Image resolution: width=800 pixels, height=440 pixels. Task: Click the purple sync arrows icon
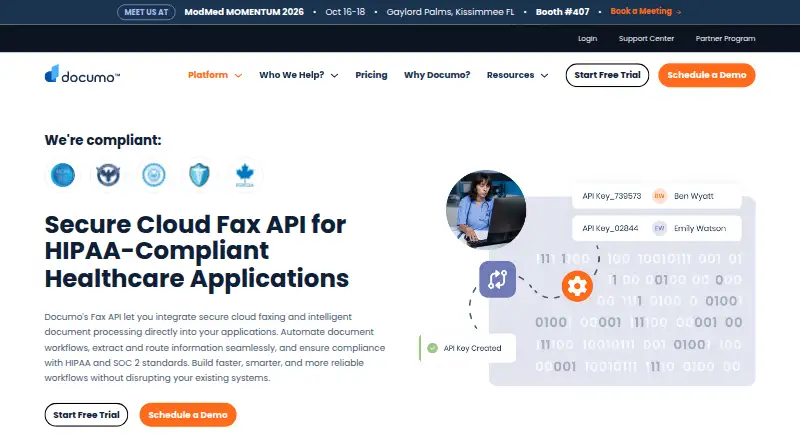tap(497, 279)
